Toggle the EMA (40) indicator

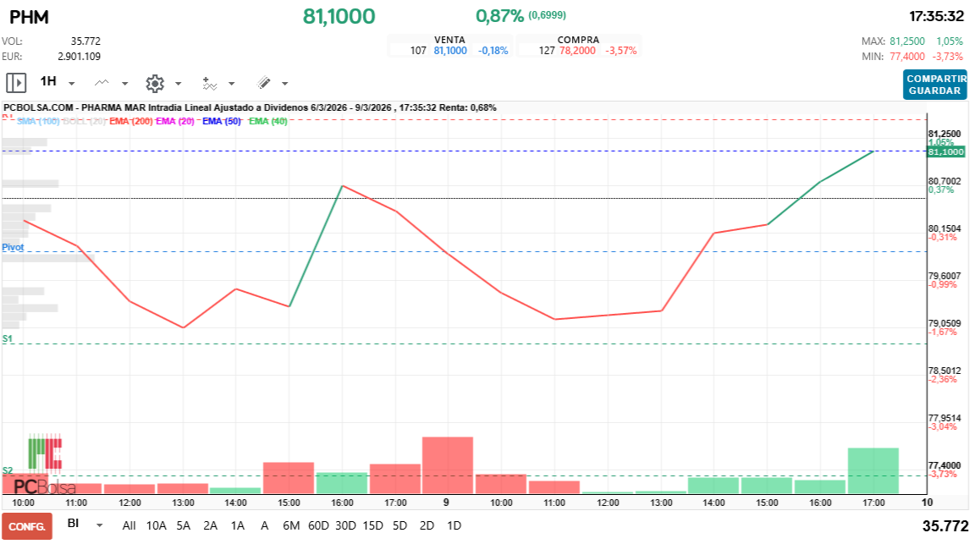[x=268, y=122]
